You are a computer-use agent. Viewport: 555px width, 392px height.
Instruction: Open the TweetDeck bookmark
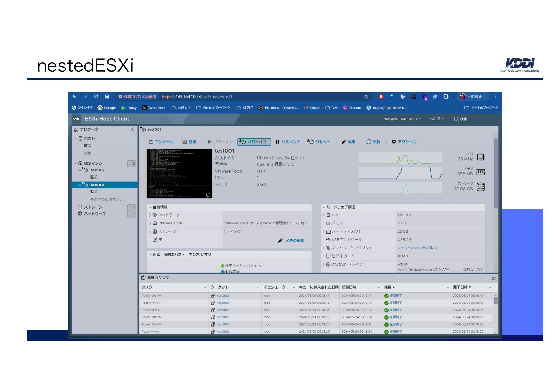(153, 108)
